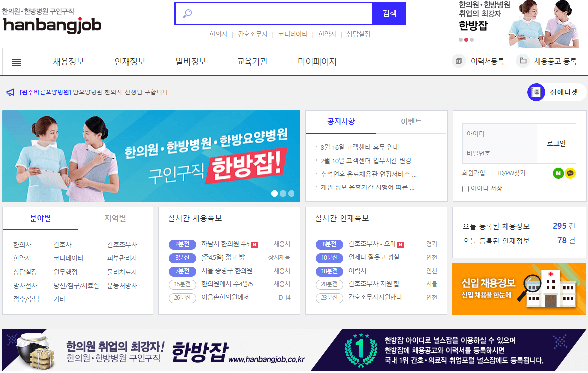Switch to the 공지사항 tab
The height and width of the screenshot is (373, 588).
tap(341, 122)
